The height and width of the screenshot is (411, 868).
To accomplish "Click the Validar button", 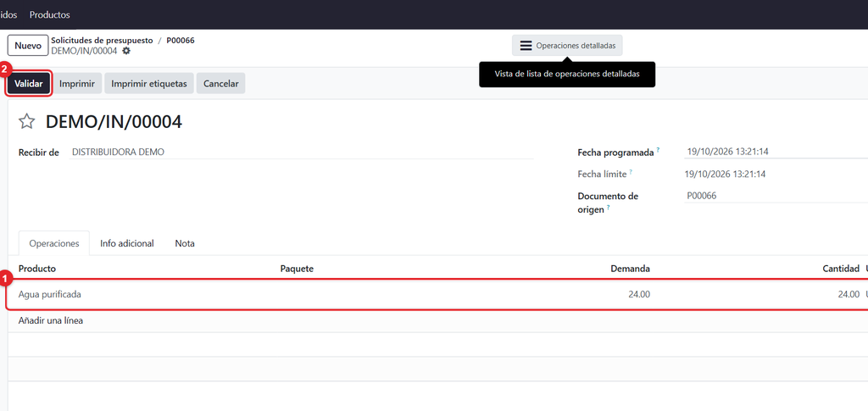I will coord(29,84).
